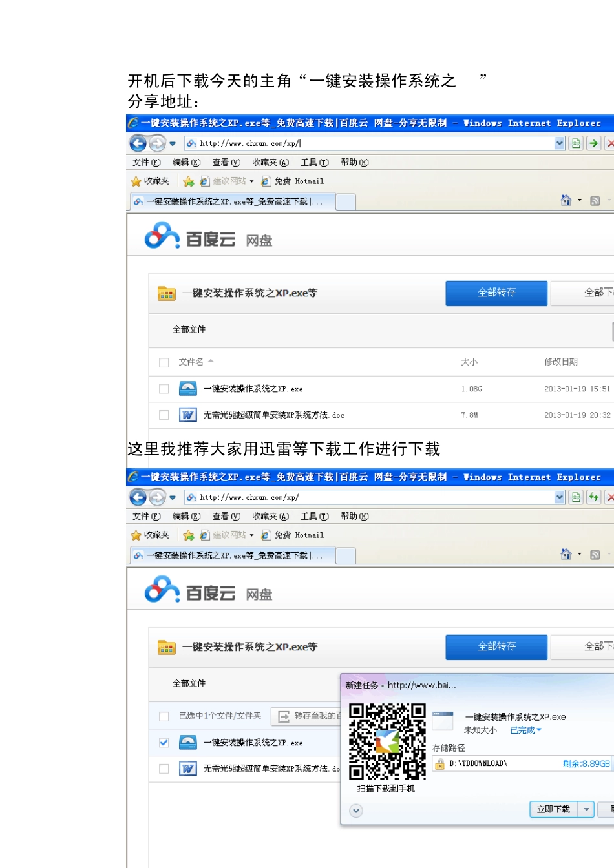Image resolution: width=614 pixels, height=868 pixels.
Task: Tick checkbox for exe file in upper list
Action: (x=164, y=389)
